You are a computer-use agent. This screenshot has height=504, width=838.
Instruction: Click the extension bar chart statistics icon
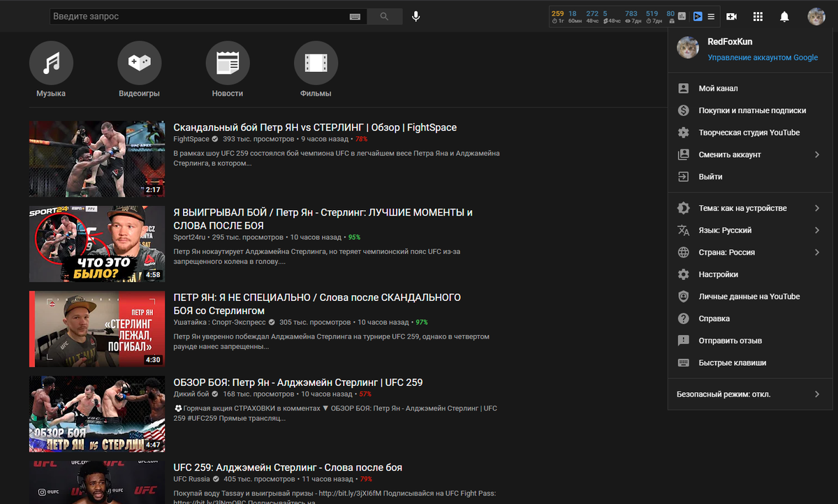click(x=683, y=16)
